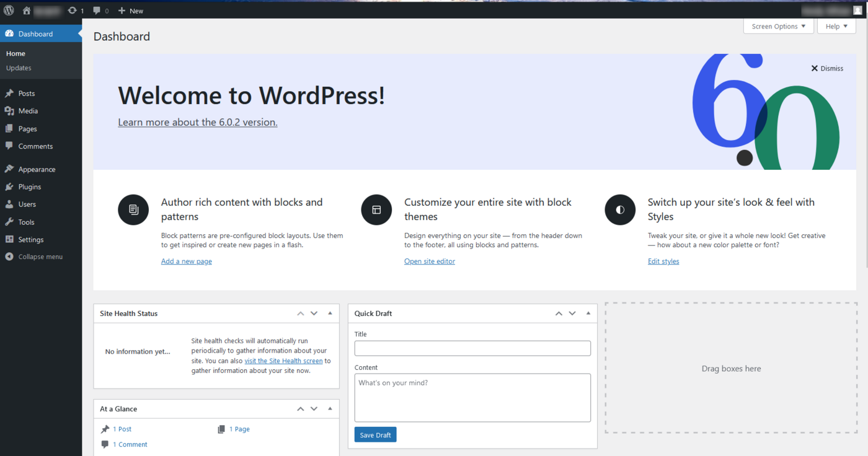Click the WordPress logo in admin bar

pyautogui.click(x=9, y=11)
